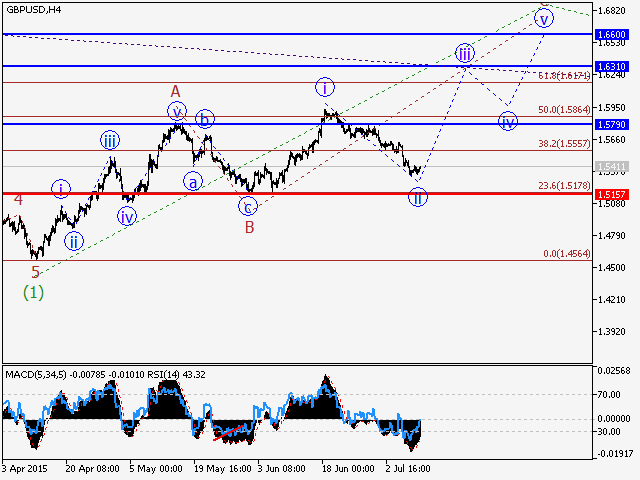This screenshot has width=640, height=480.
Task: Click the 1.3920 price axis value
Action: coord(611,331)
